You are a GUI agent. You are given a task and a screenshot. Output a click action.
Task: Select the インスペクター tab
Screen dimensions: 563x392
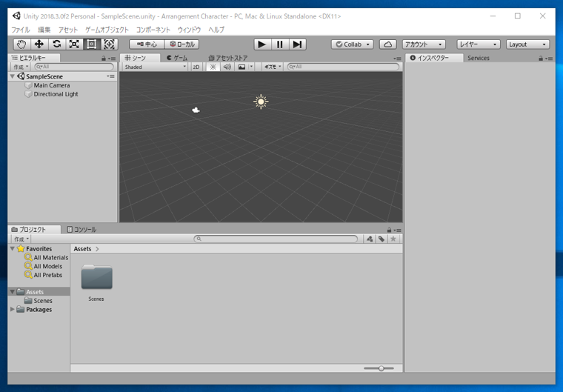pyautogui.click(x=434, y=58)
